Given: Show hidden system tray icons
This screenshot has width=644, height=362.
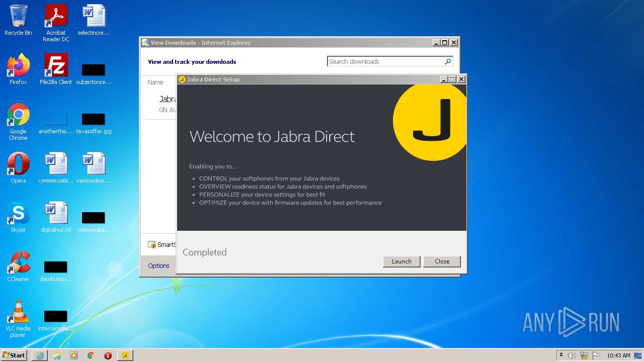Looking at the screenshot, I should 561,355.
